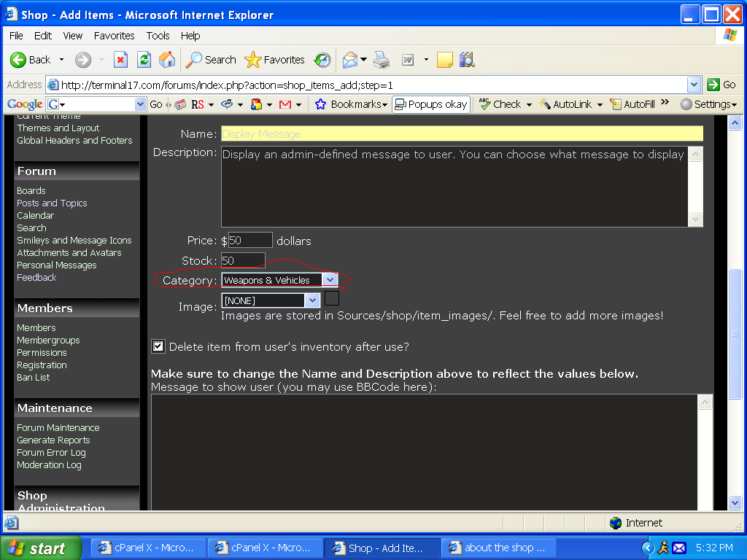Image resolution: width=747 pixels, height=560 pixels.
Task: Open Forum Maintenance link in sidebar
Action: point(58,428)
